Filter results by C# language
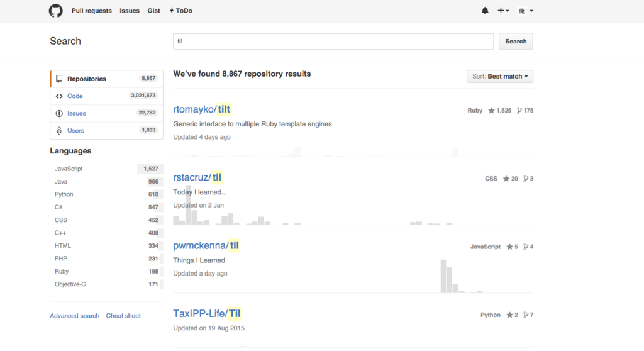 tap(107, 207)
